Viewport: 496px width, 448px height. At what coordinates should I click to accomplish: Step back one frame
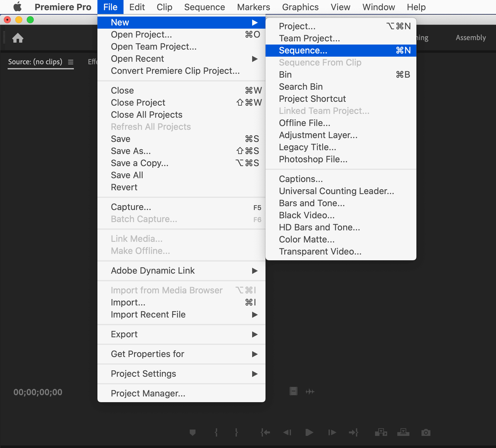[287, 432]
